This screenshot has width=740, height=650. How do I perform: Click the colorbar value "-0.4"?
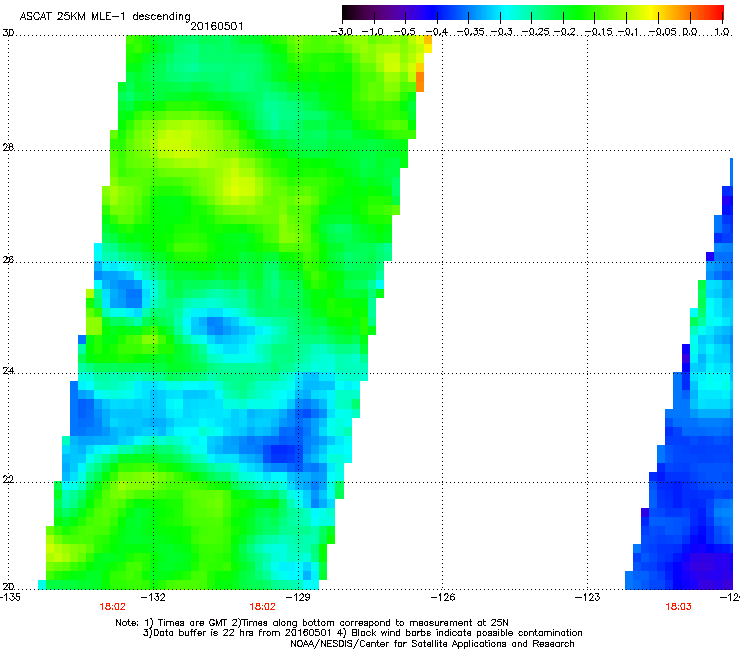click(x=437, y=32)
